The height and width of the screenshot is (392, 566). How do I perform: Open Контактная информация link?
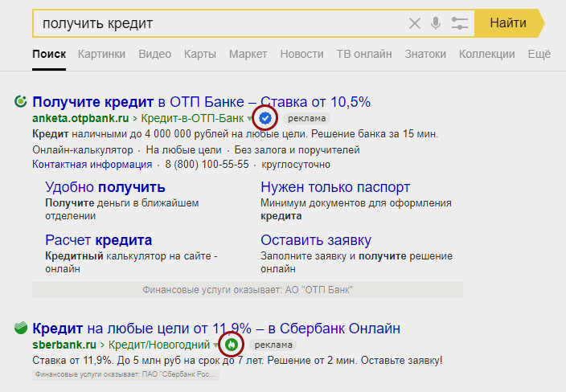(92, 165)
